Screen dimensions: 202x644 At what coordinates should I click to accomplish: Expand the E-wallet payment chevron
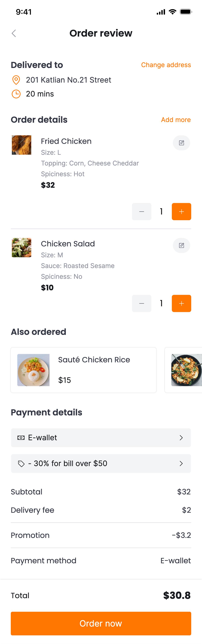[x=181, y=438]
